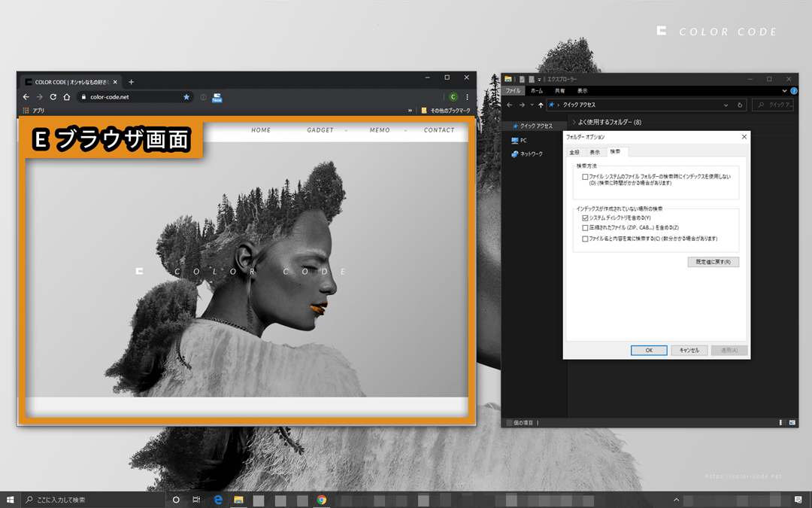Go back in Explorer
Viewport: 812px width, 508px height.
point(510,105)
